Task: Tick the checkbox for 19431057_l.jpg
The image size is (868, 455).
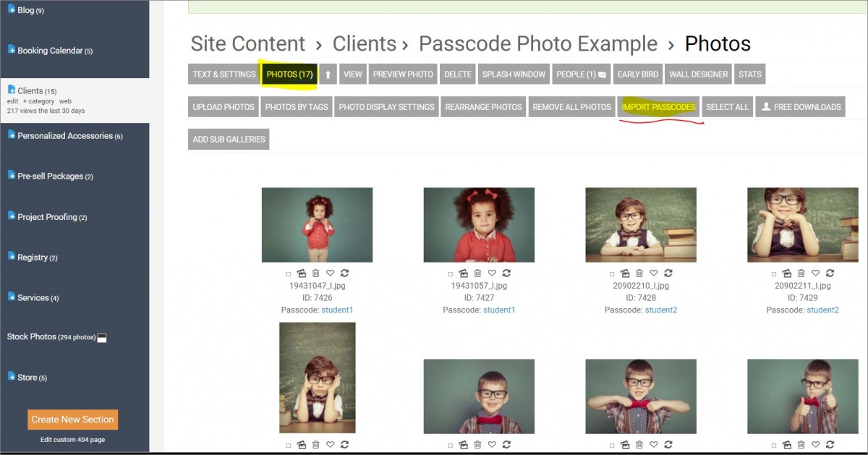Action: (451, 274)
